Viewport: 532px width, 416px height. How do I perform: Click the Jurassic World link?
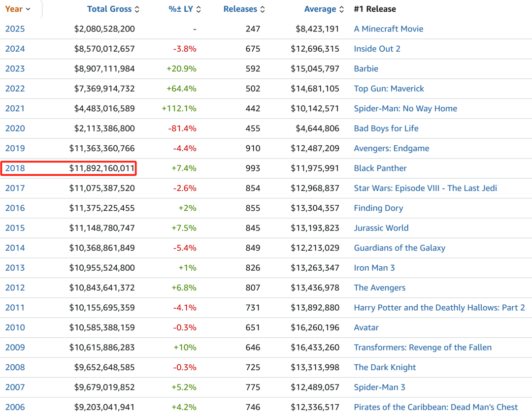pos(381,228)
